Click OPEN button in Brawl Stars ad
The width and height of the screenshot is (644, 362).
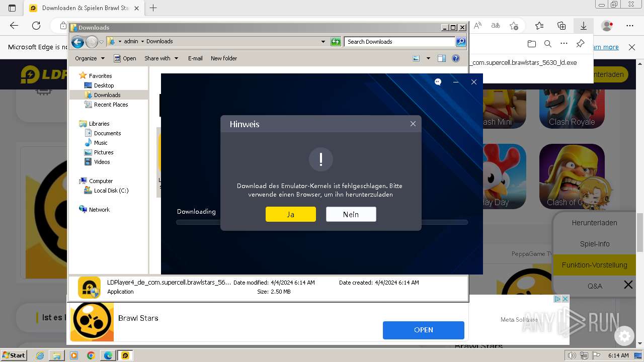point(424,330)
